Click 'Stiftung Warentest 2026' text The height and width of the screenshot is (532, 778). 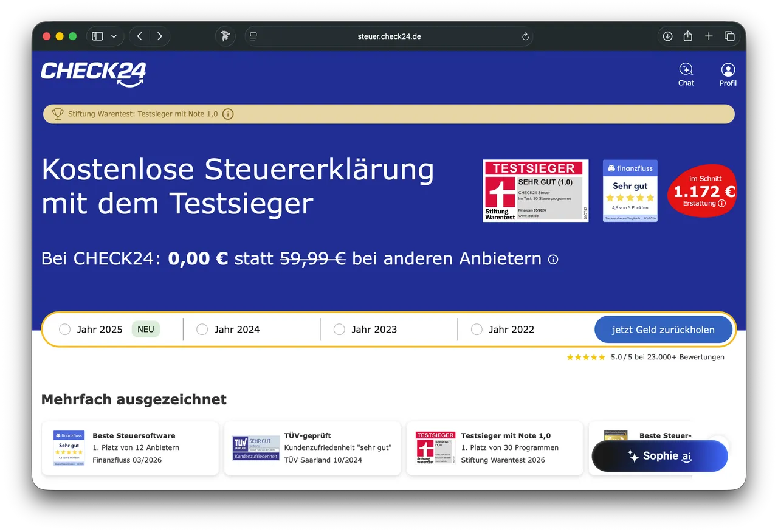click(503, 460)
